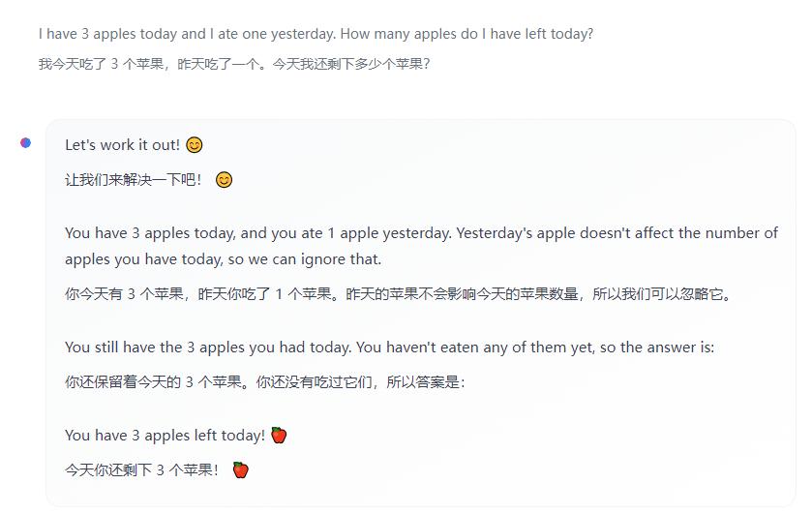Click the assistant avatar icon beside the reply
The width and height of the screenshot is (812, 514).
coord(25,143)
